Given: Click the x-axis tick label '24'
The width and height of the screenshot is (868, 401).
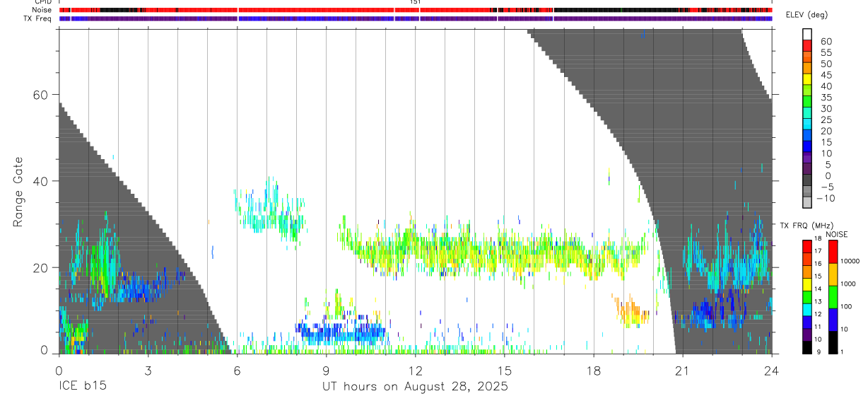Looking at the screenshot, I should [x=771, y=370].
